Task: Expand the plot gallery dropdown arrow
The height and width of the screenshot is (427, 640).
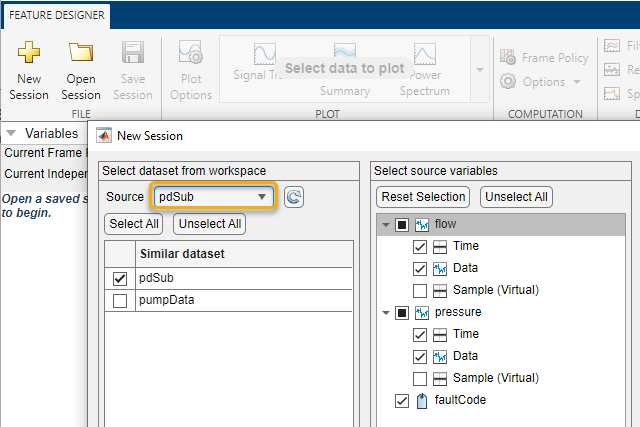Action: (x=478, y=69)
